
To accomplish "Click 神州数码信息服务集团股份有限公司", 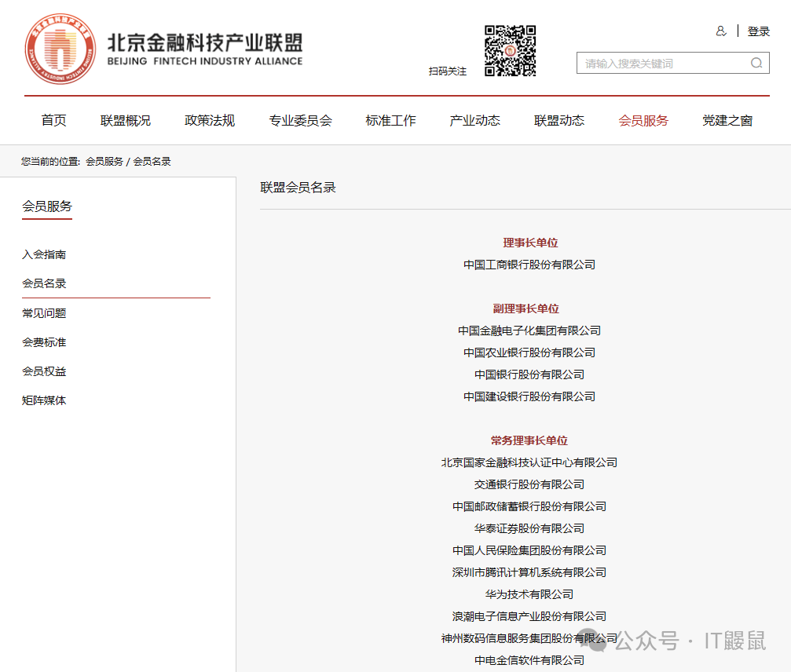I will tap(529, 638).
